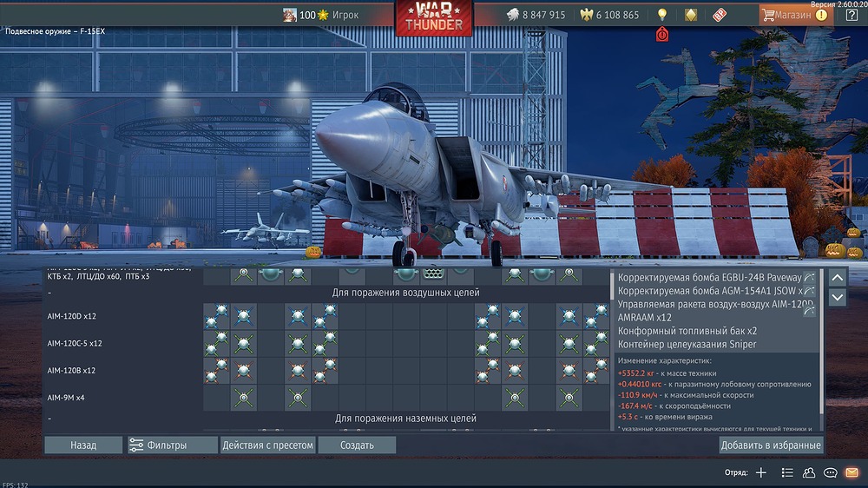
Task: Go back with the Назад button
Action: point(83,445)
